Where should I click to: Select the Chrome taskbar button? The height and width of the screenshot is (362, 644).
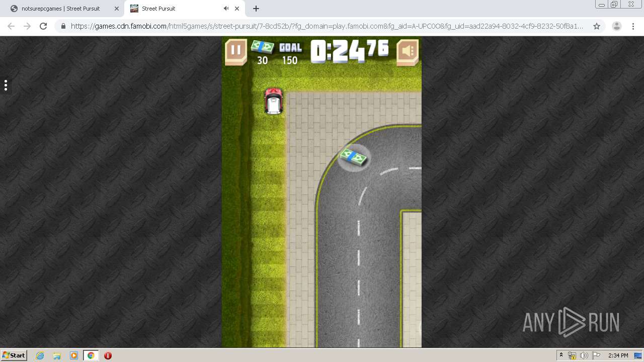click(91, 355)
